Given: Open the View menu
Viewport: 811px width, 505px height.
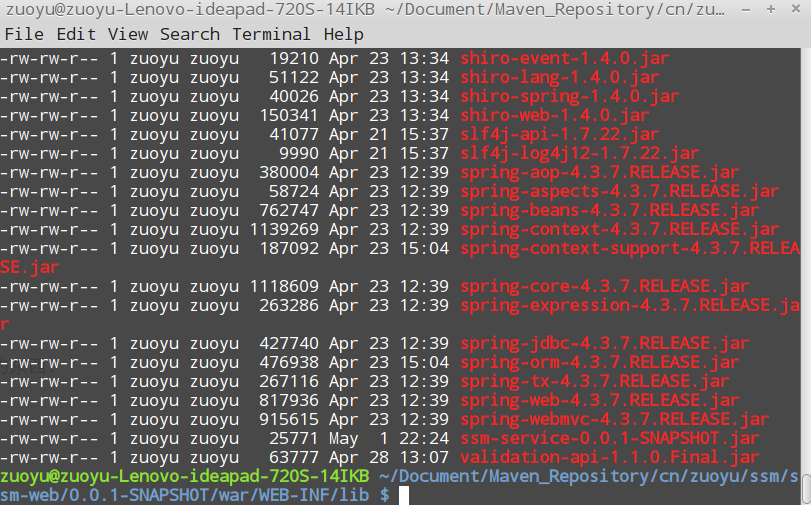Looking at the screenshot, I should click(128, 34).
